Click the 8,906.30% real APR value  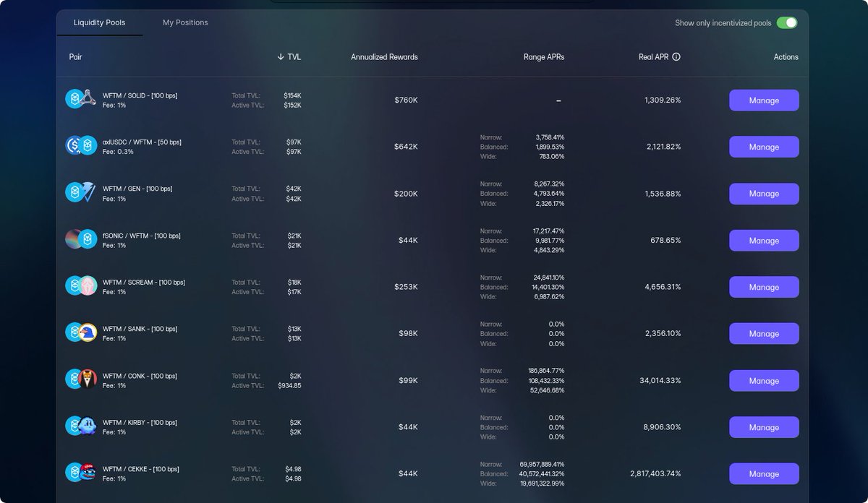pos(663,427)
